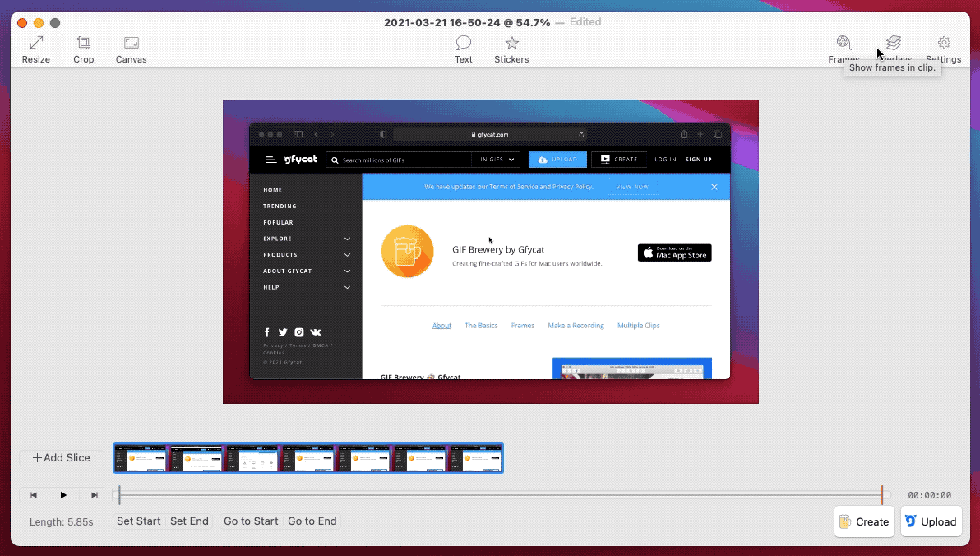
Task: Click the Create button
Action: tap(863, 521)
